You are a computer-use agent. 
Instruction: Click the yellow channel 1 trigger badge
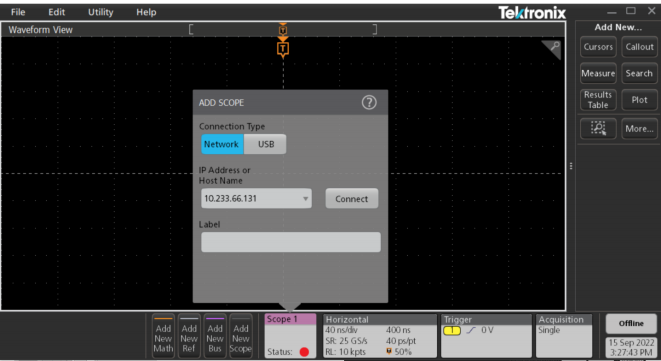click(452, 331)
